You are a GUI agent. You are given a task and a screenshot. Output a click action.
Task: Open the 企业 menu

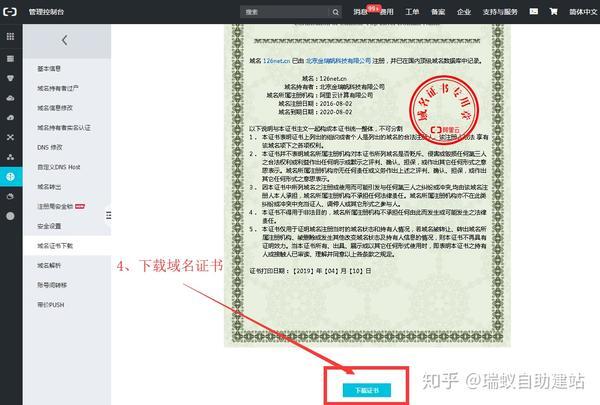[x=464, y=12]
